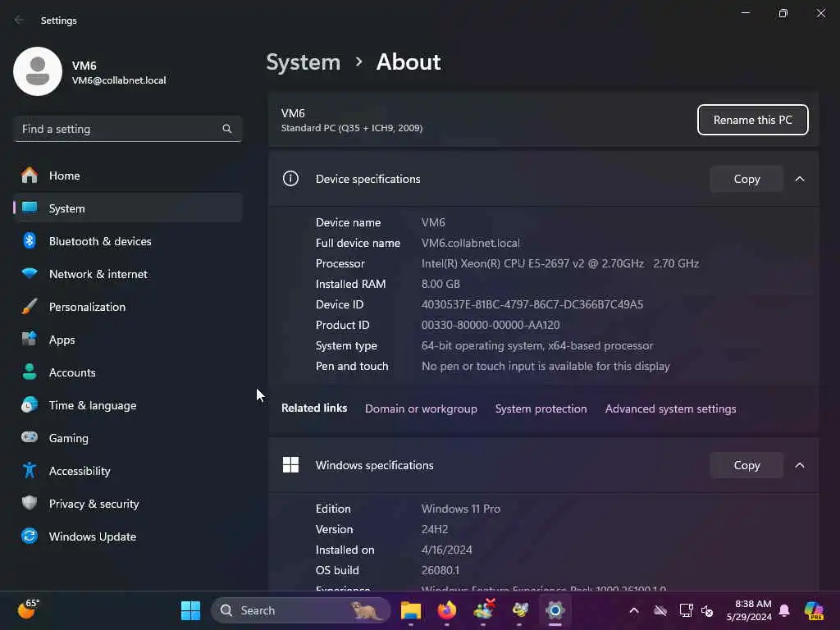
Task: Open the weather widget showing 65°
Action: tap(28, 609)
